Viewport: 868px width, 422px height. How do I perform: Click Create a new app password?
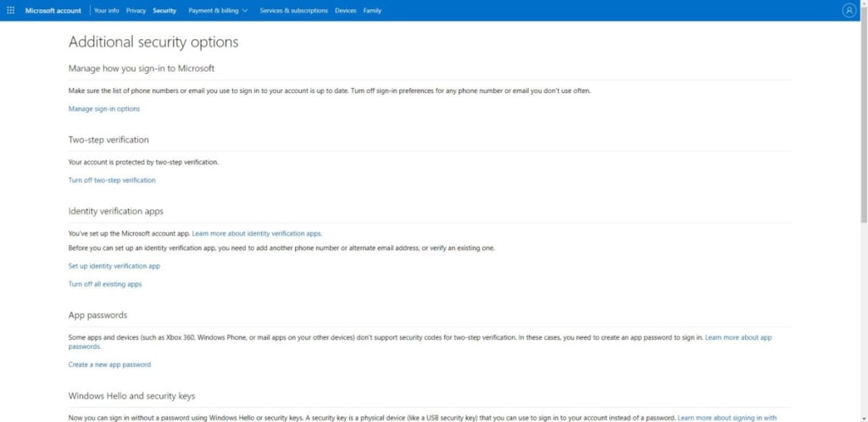[x=109, y=365]
